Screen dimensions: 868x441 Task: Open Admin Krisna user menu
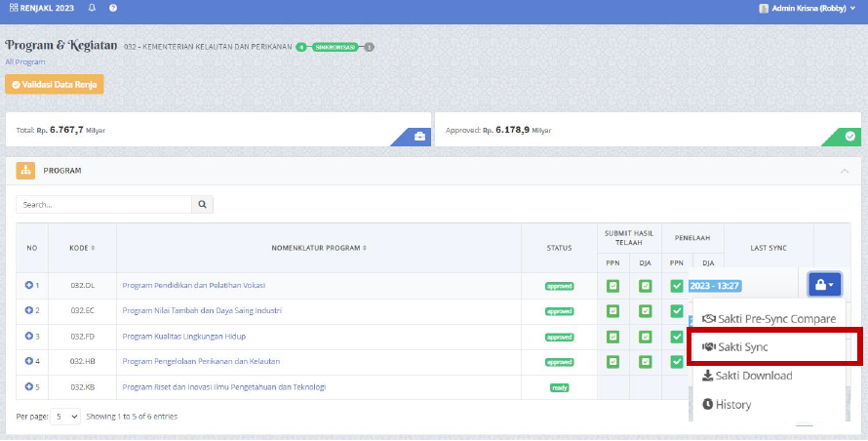point(806,8)
